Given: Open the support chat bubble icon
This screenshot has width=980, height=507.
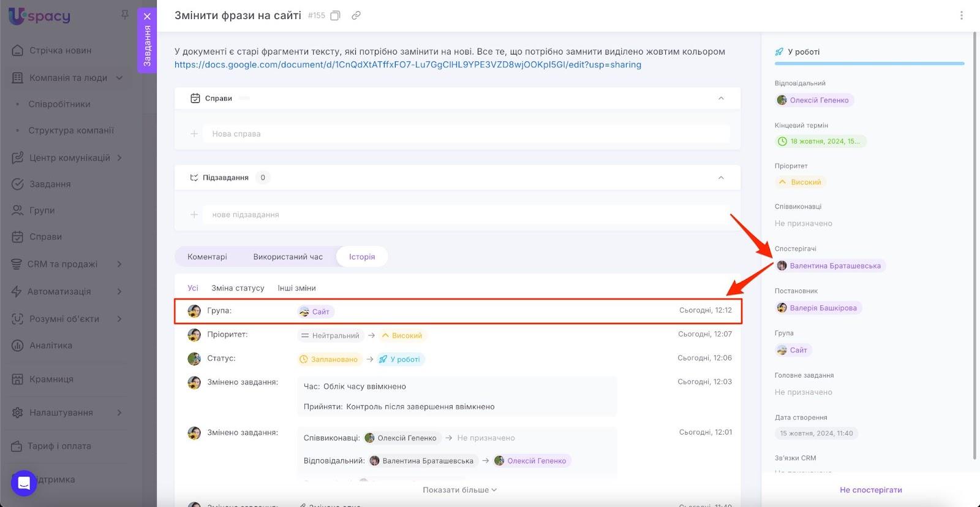Looking at the screenshot, I should 24,483.
